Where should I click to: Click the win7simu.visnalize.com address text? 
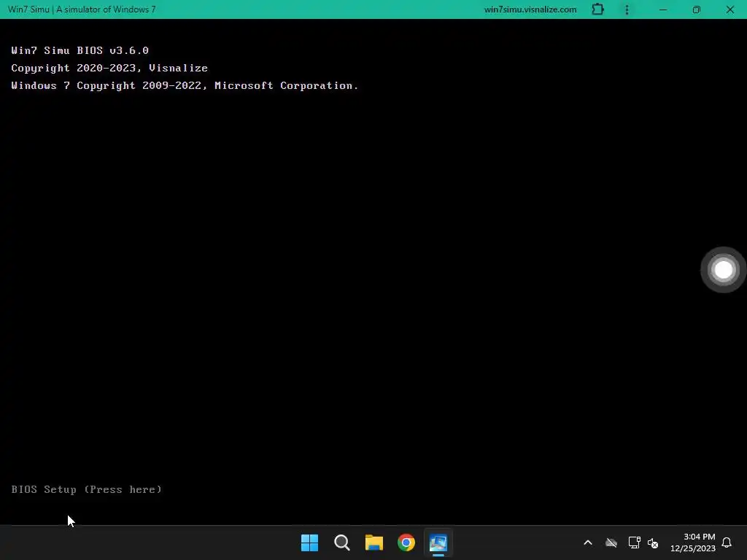pyautogui.click(x=530, y=9)
